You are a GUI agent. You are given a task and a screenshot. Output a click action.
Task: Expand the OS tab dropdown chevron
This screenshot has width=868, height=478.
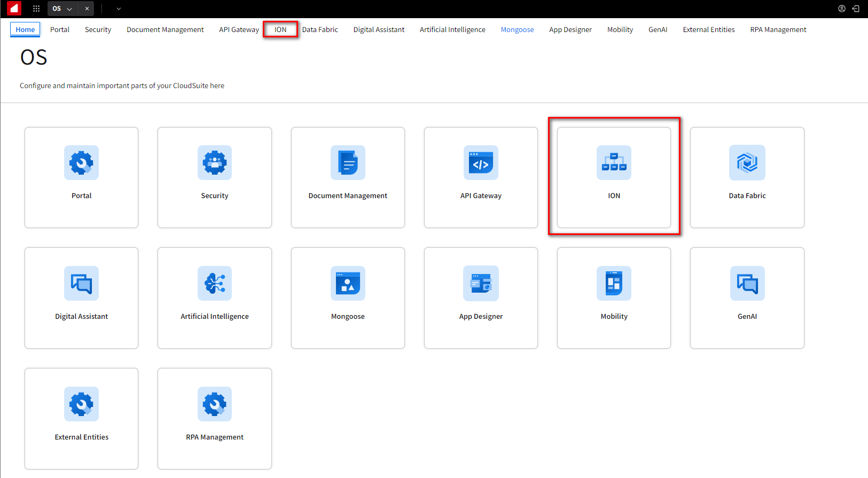(69, 9)
